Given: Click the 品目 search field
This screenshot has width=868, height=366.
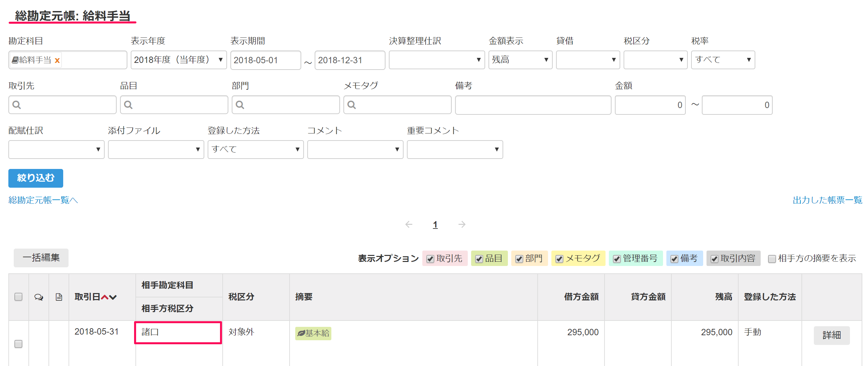Looking at the screenshot, I should click(x=174, y=105).
